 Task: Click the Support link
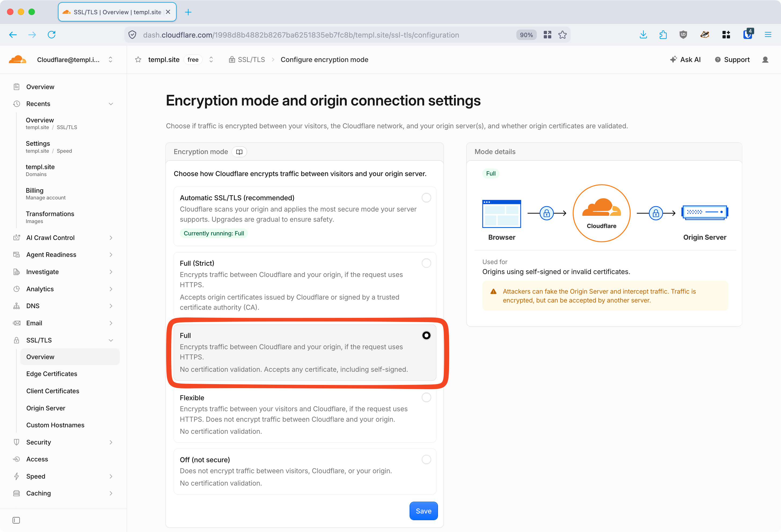pos(732,60)
